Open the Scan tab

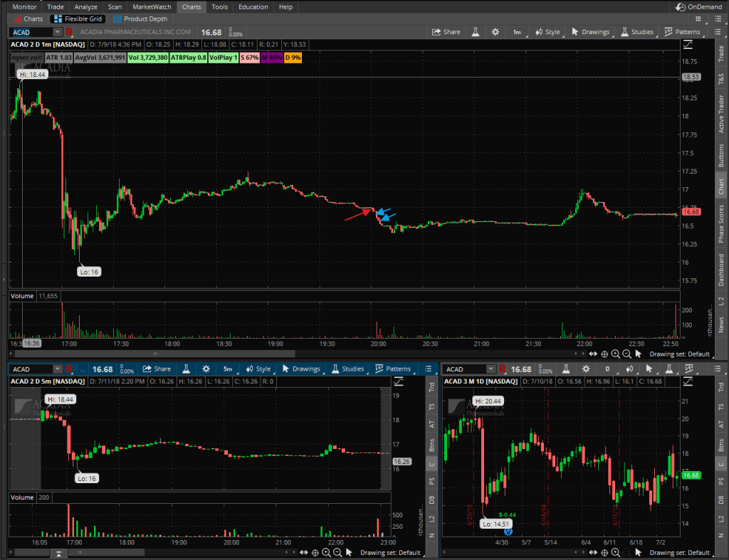[115, 7]
